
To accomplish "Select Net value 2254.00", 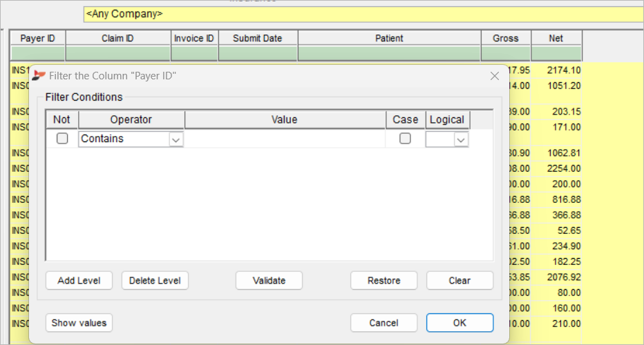I will point(564,168).
